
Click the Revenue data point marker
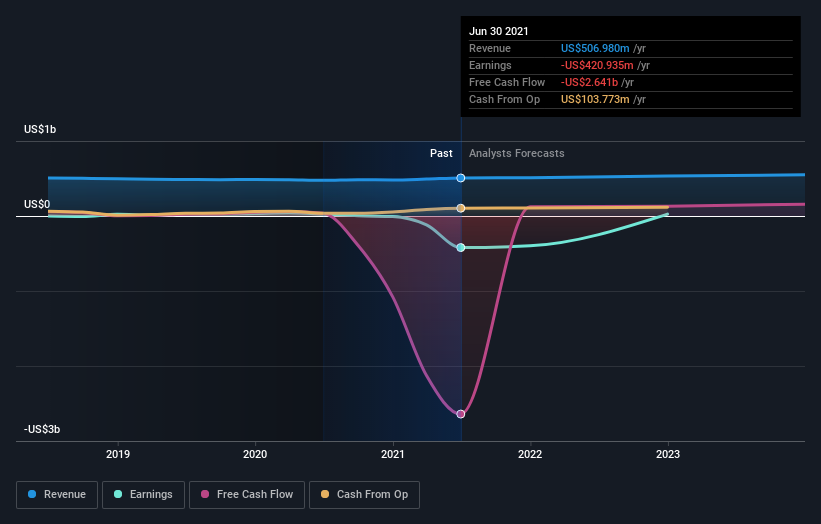click(x=461, y=178)
